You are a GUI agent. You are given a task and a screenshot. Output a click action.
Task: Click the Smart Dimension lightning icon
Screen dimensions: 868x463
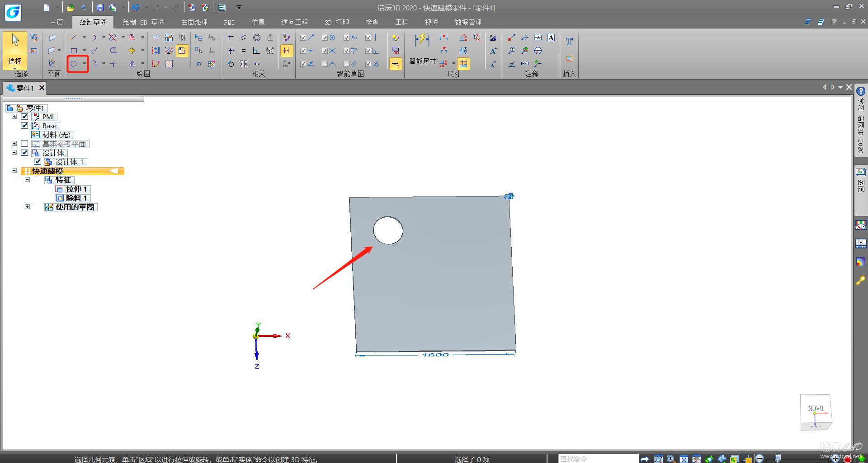pyautogui.click(x=422, y=40)
